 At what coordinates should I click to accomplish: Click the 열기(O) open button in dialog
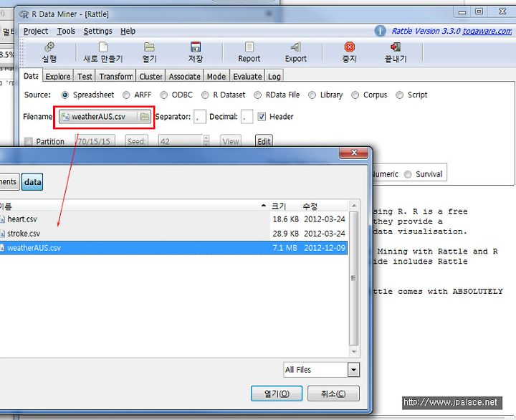pyautogui.click(x=277, y=393)
